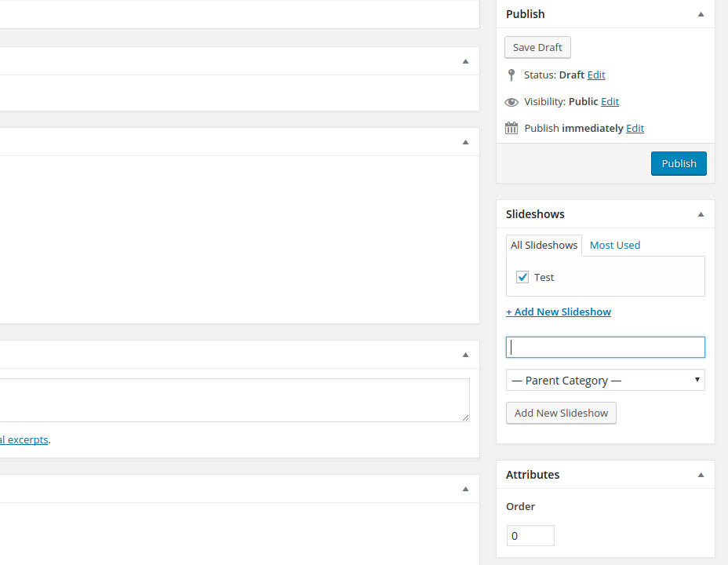This screenshot has width=728, height=565.
Task: Click the status pin icon
Action: point(511,75)
